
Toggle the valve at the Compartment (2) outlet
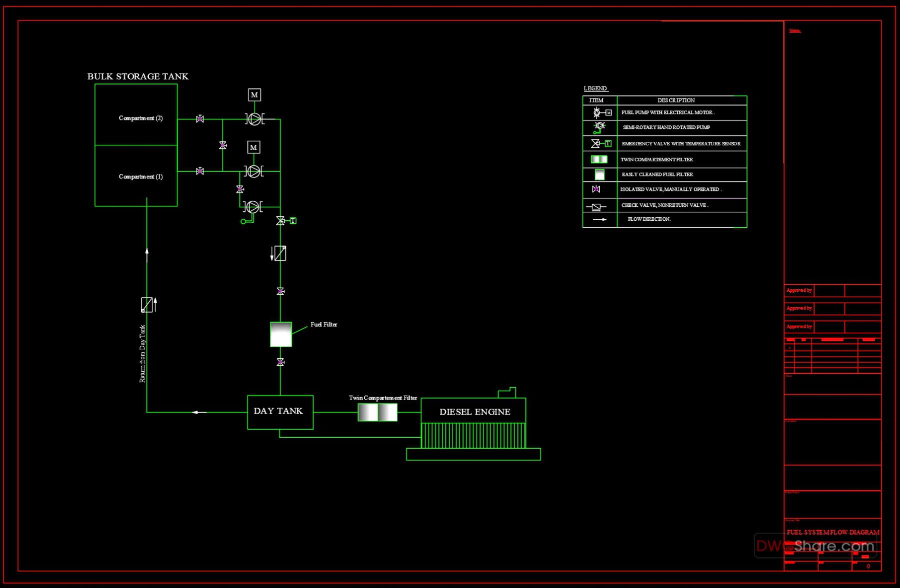coord(199,119)
